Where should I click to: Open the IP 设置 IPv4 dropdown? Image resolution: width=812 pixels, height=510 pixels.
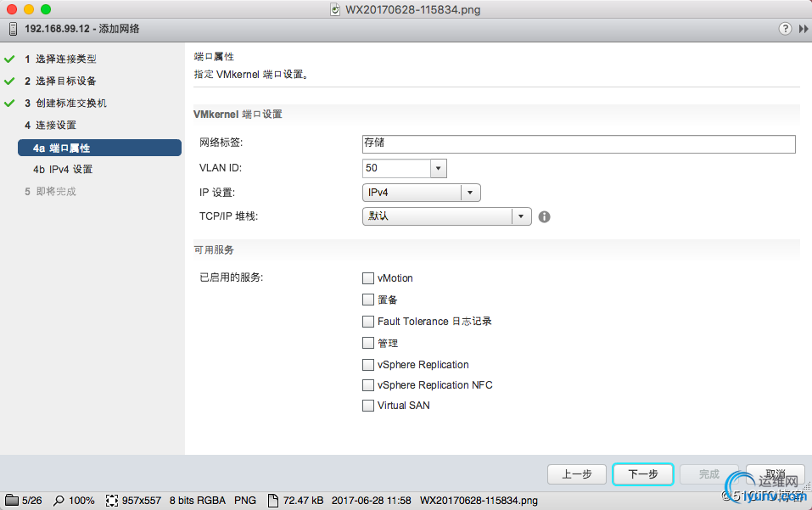[422, 193]
